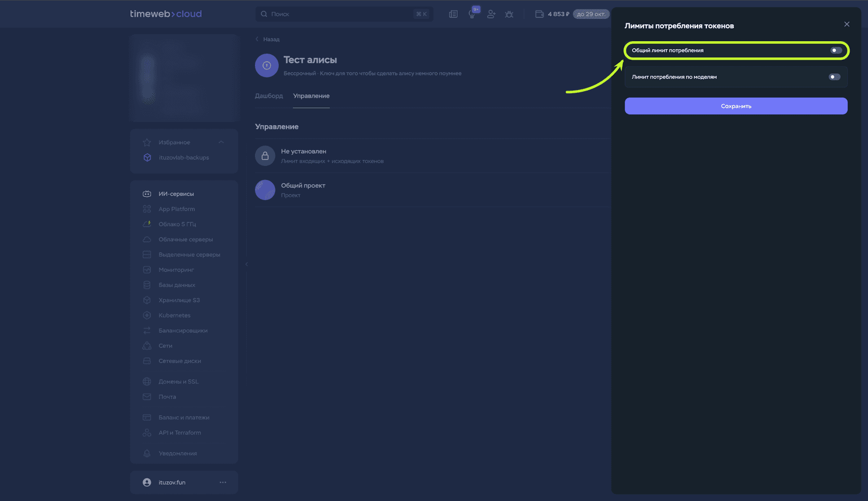Click the "Сохранить" button

736,106
